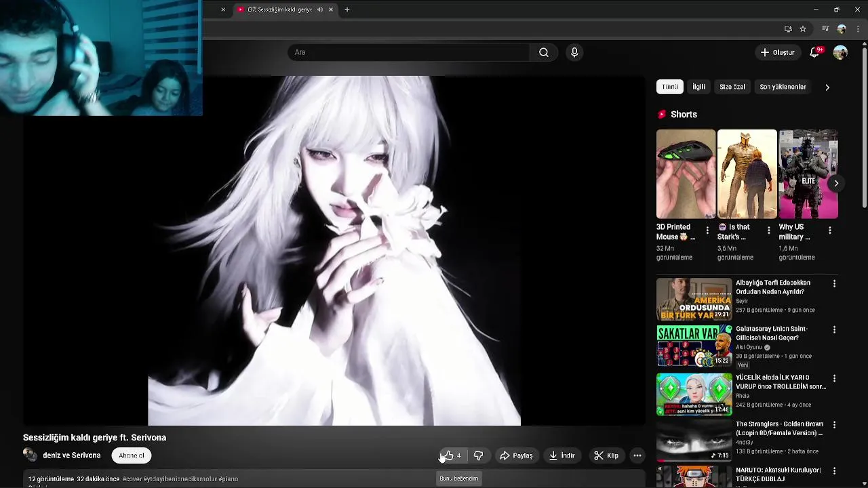Close the left browser tab
The height and width of the screenshot is (488, 868).
click(x=223, y=9)
